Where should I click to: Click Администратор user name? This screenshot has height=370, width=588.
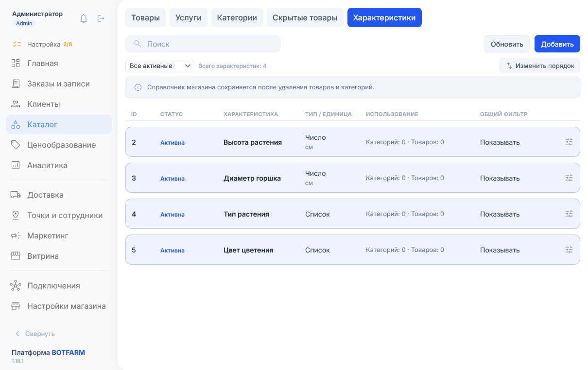[x=37, y=14]
